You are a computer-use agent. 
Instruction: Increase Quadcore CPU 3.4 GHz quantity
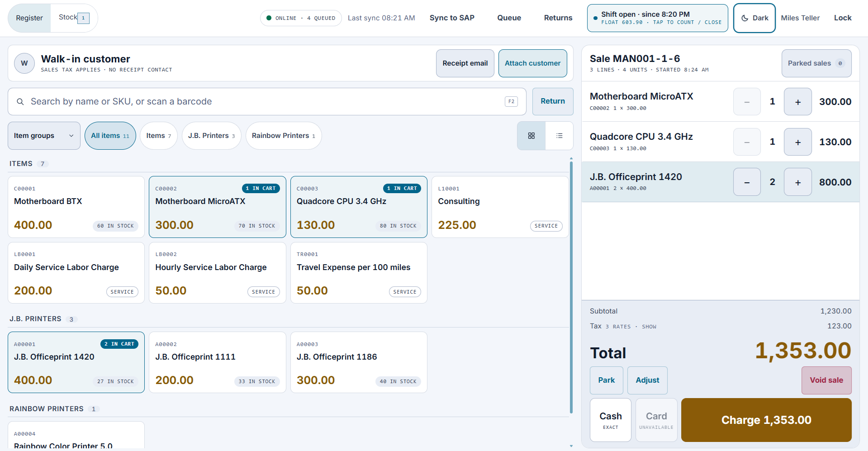point(797,142)
